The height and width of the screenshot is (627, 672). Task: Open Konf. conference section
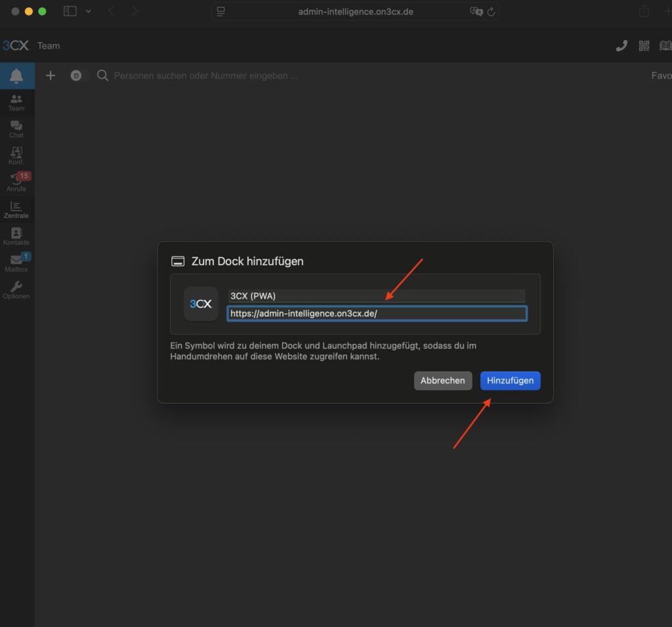[16, 156]
